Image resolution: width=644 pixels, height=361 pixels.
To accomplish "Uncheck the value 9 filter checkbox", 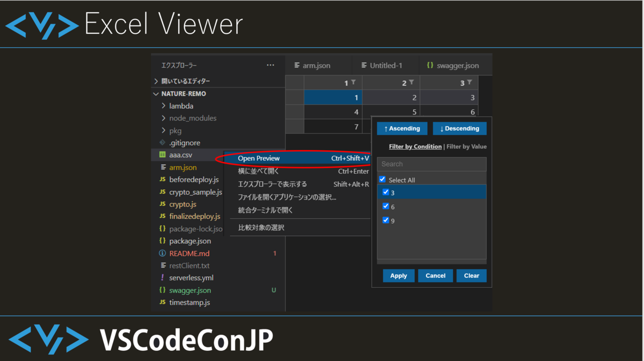I will tap(385, 220).
